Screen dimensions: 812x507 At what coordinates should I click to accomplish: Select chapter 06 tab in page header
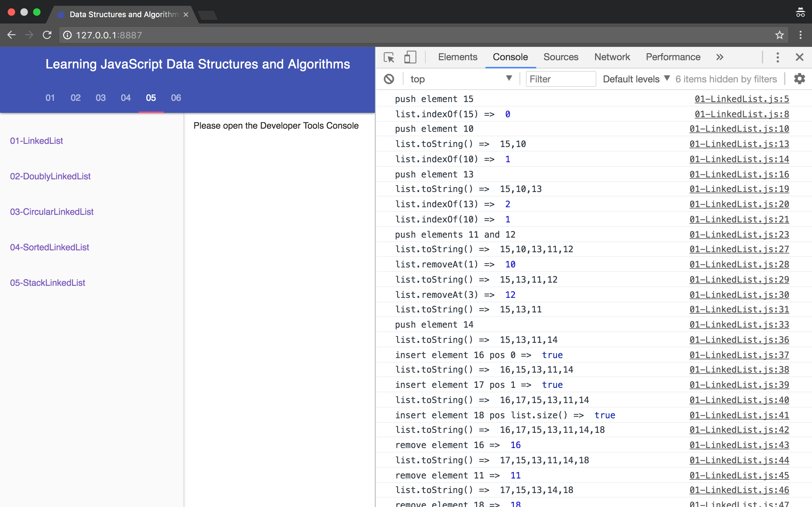176,98
